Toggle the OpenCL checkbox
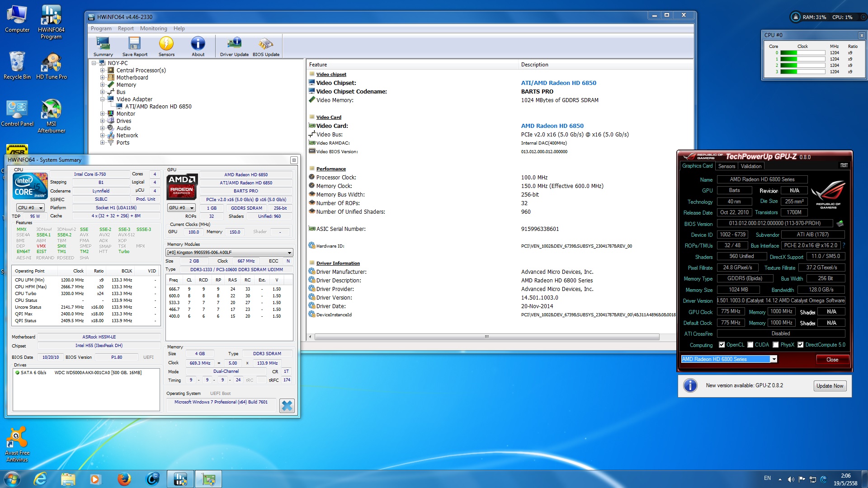 (722, 345)
